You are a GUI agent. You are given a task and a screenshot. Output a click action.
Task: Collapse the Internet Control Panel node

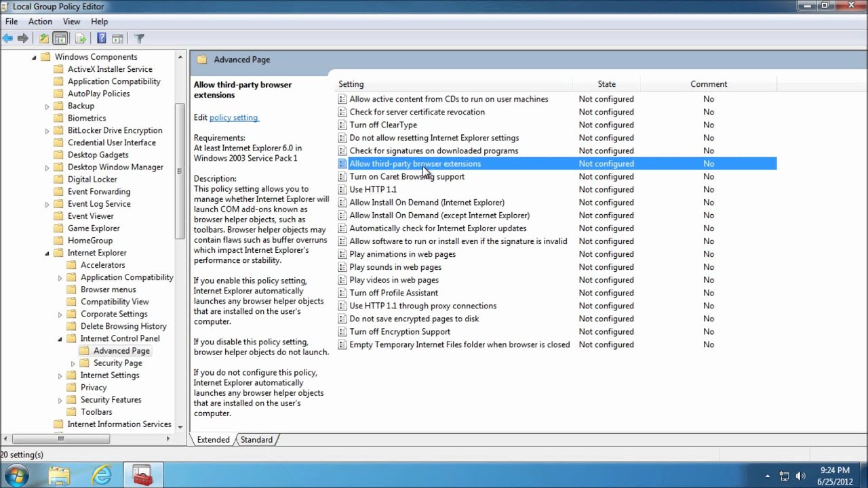[x=60, y=339]
